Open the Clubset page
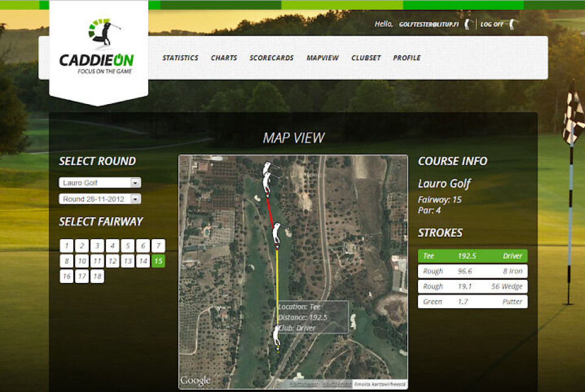The width and height of the screenshot is (585, 392). [x=366, y=58]
